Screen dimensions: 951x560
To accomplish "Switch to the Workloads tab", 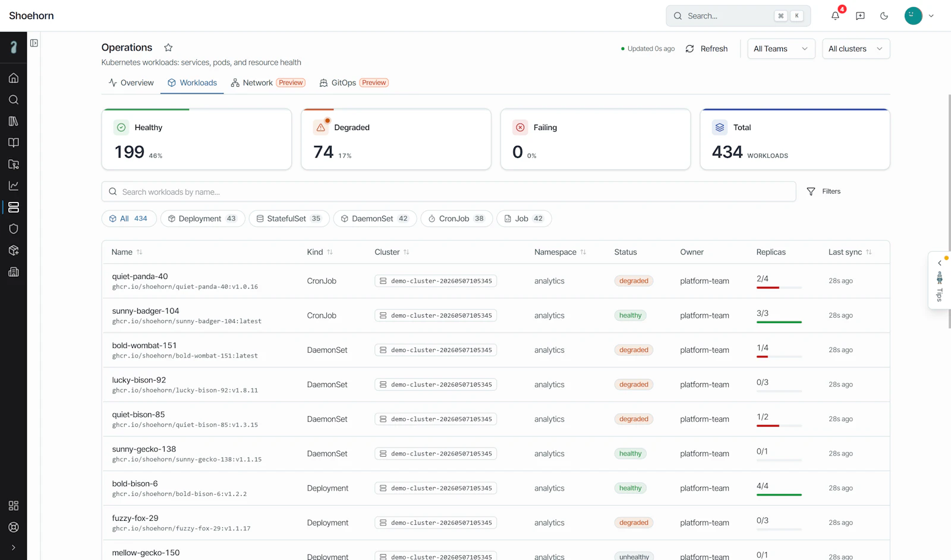I will (192, 83).
